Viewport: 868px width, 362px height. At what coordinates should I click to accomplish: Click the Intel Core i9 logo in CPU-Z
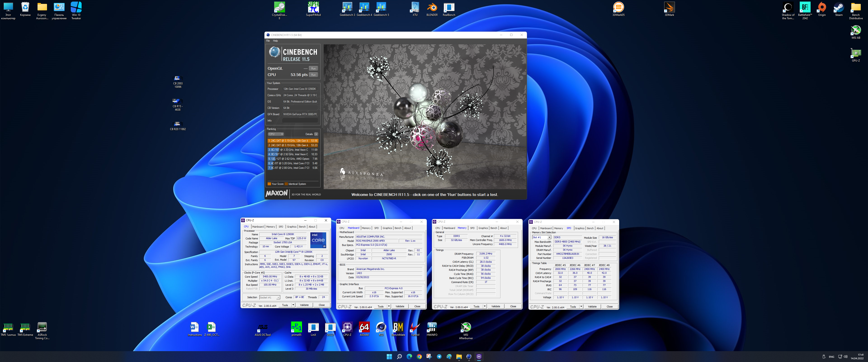pyautogui.click(x=318, y=240)
